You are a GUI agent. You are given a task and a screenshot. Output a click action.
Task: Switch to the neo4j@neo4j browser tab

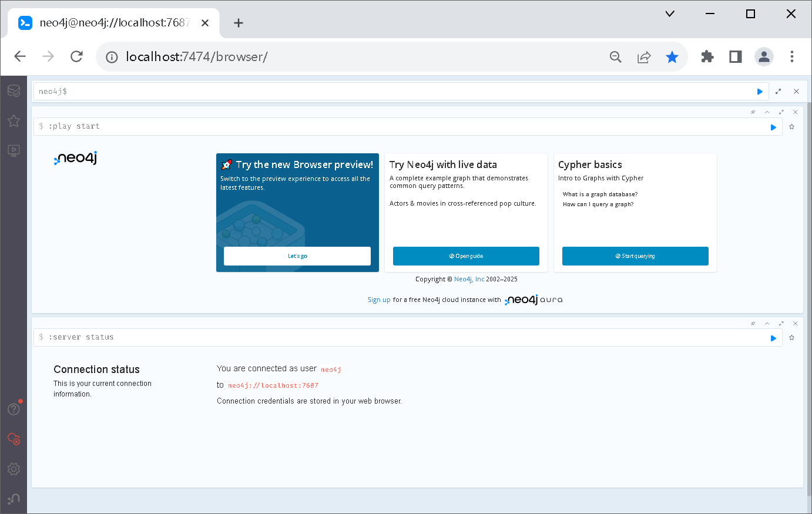(x=114, y=23)
